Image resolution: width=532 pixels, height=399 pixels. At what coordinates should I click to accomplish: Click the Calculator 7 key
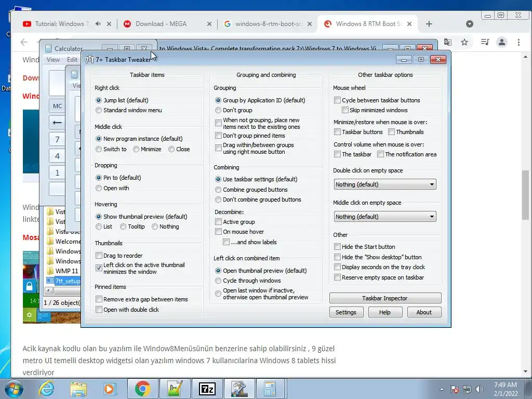(x=57, y=139)
